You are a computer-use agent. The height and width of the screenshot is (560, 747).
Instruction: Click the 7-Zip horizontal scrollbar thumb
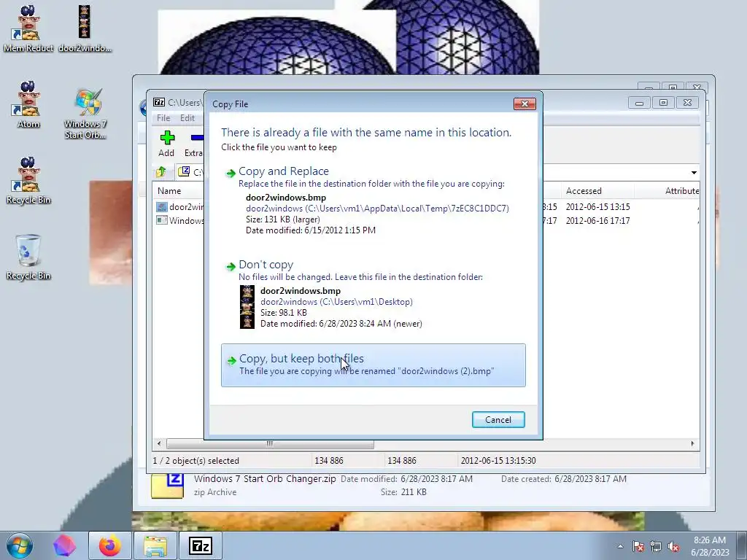(270, 444)
